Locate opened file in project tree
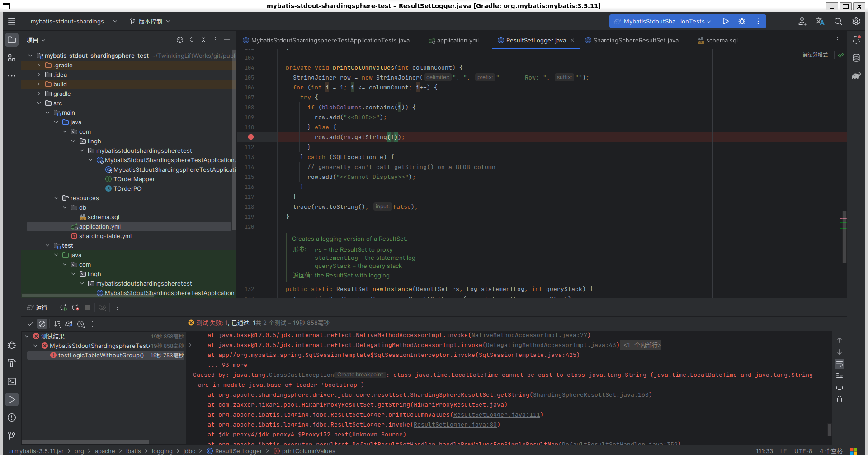 coord(180,40)
